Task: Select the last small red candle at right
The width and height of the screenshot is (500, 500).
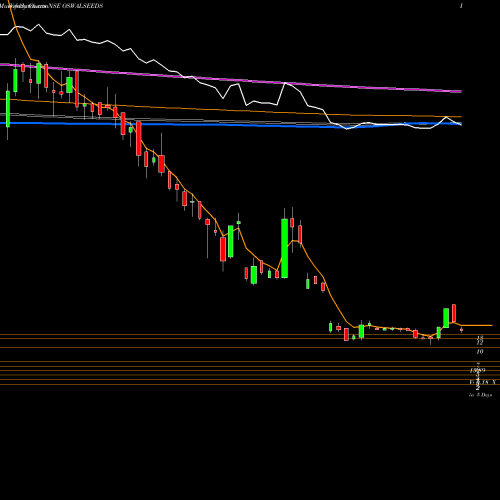Action: coord(462,330)
